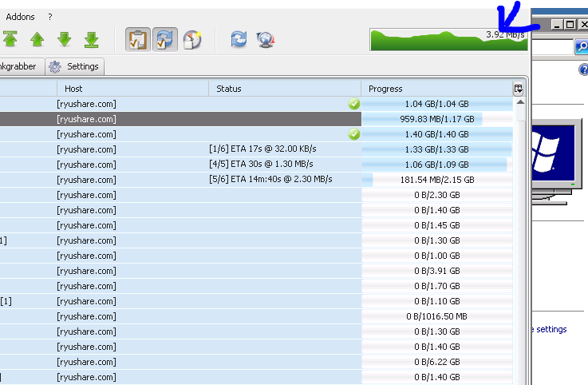Screen dimensions: 588x385
Task: Click the Host column header
Action: coord(132,89)
